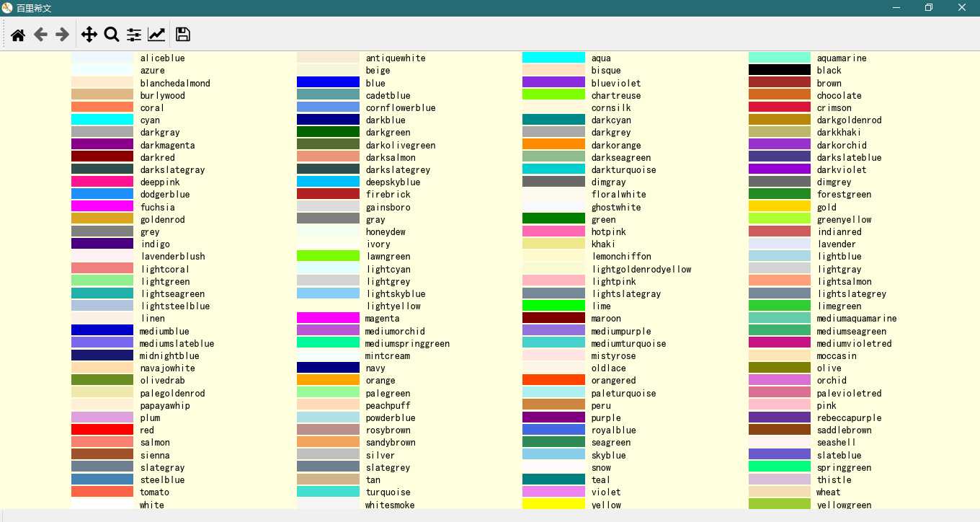Image resolution: width=980 pixels, height=522 pixels.
Task: Click the 'lightgoldenrodyellow' label
Action: (641, 269)
